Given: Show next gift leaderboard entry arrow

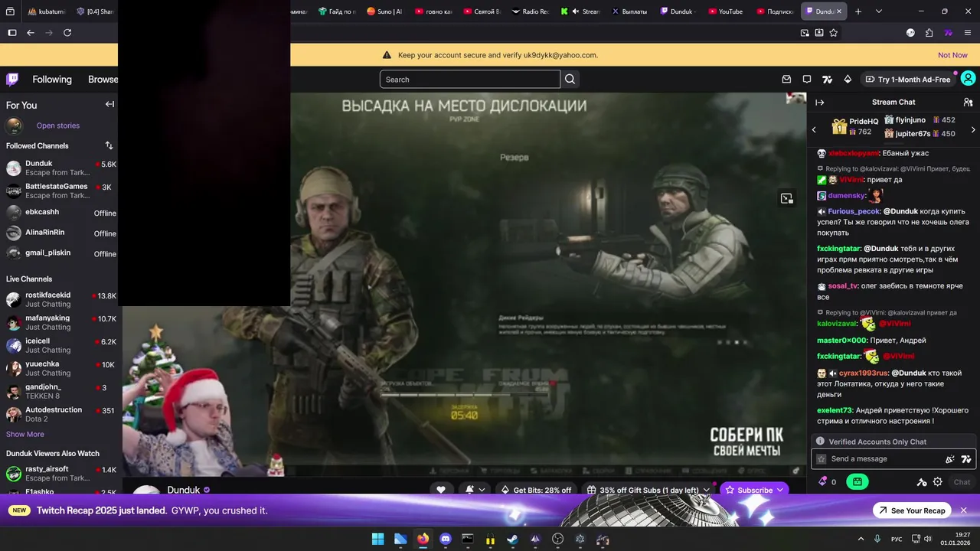Looking at the screenshot, I should point(973,129).
